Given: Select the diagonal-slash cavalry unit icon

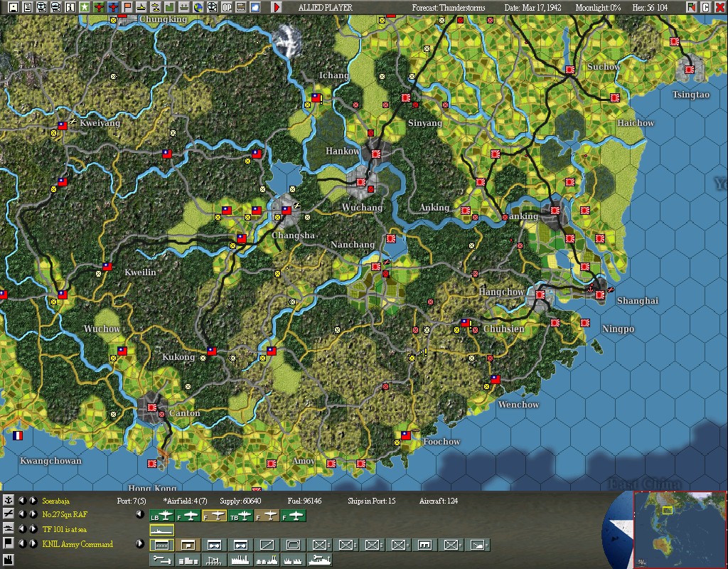Looking at the screenshot, I should pyautogui.click(x=267, y=545).
